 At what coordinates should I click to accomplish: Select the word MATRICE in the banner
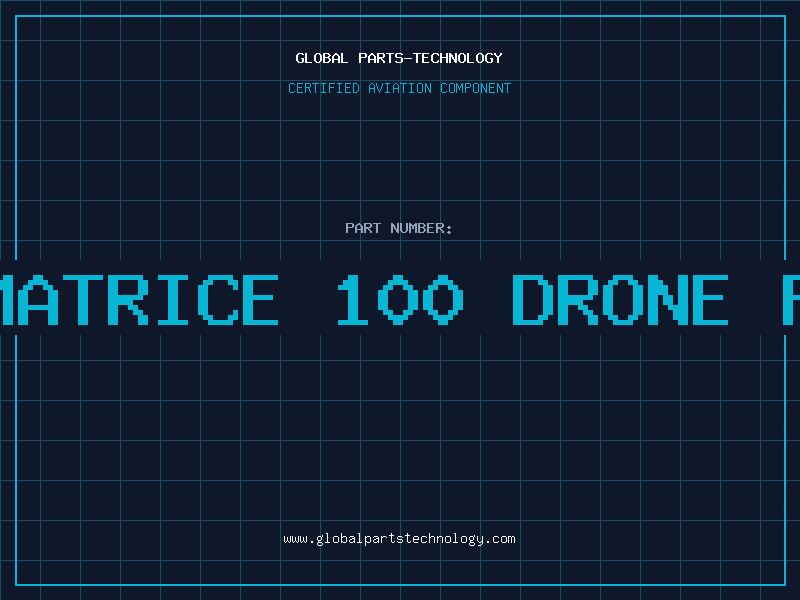(x=139, y=300)
